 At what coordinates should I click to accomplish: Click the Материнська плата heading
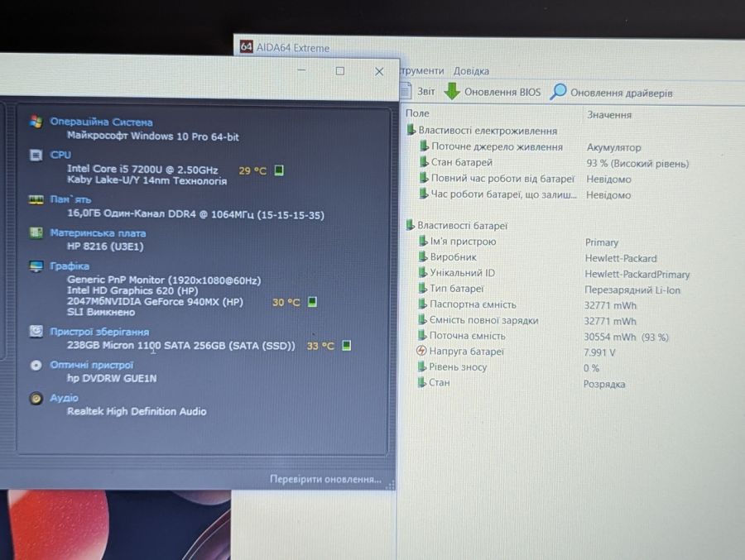click(98, 233)
